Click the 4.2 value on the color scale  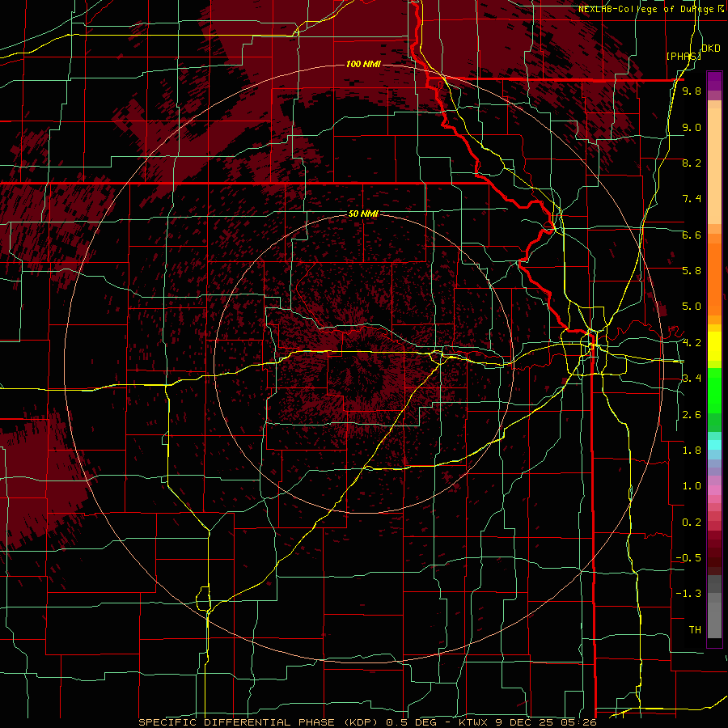coord(692,343)
